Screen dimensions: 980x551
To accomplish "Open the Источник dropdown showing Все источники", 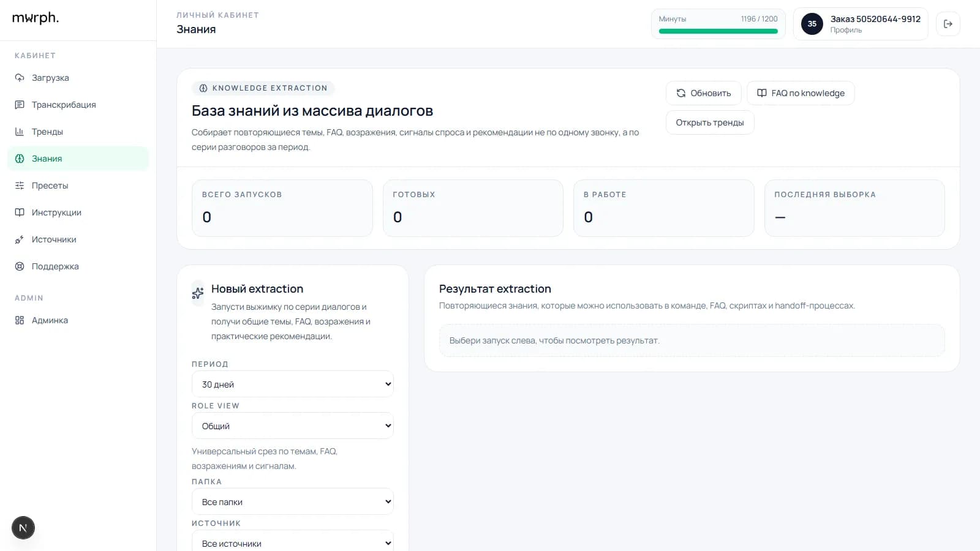I will pos(292,542).
